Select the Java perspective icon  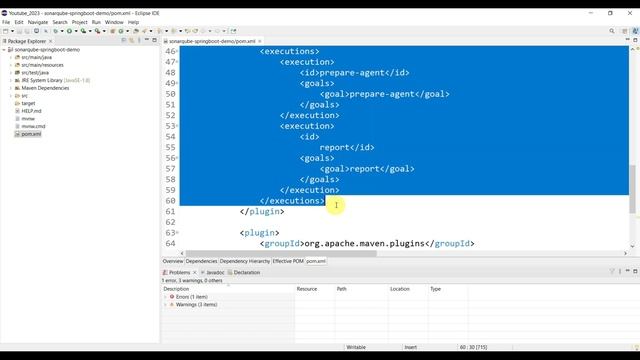coord(635,31)
